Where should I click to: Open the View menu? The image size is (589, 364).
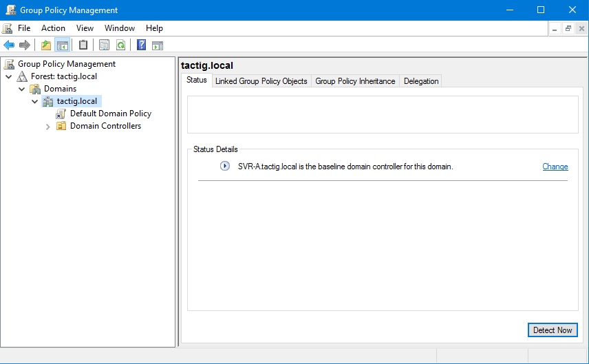(x=85, y=28)
